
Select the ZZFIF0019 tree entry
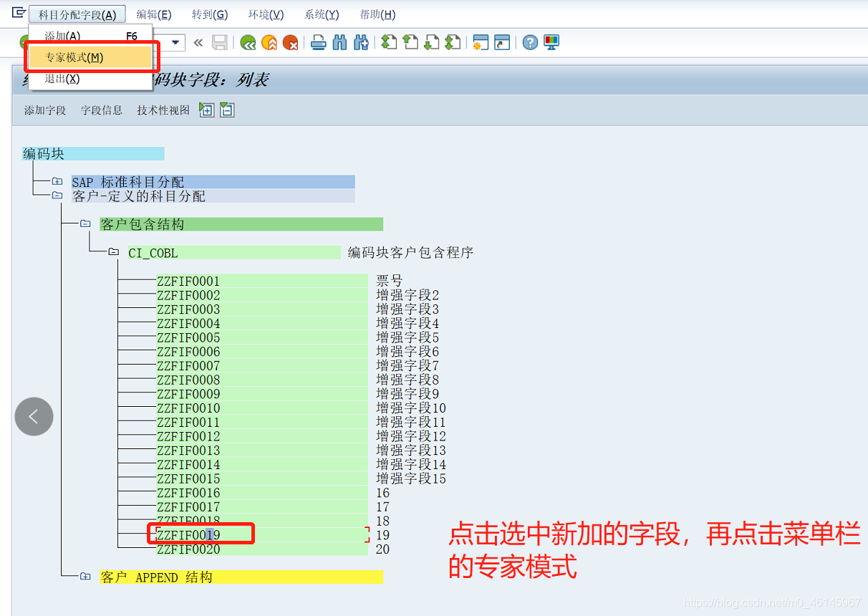click(x=188, y=533)
